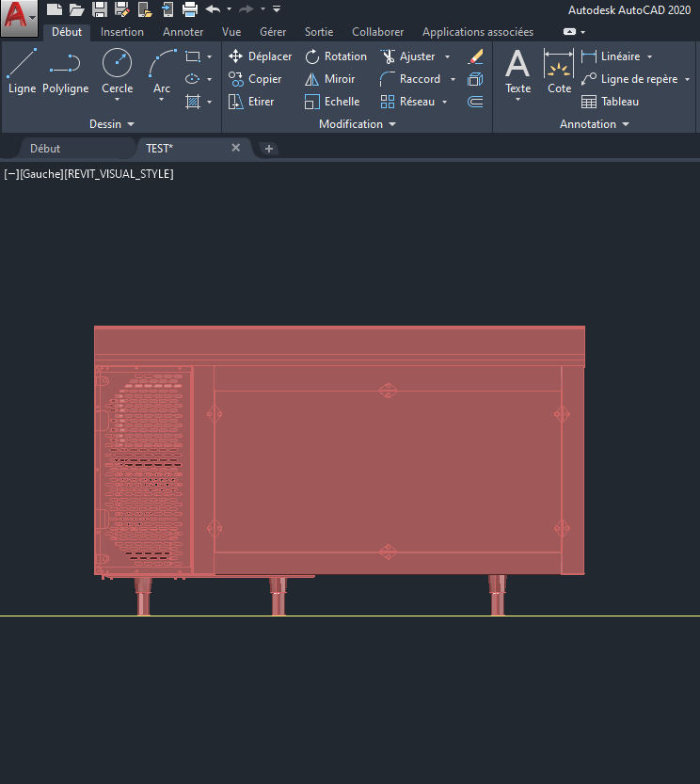
Task: Expand the Dessin panel
Action: [112, 124]
